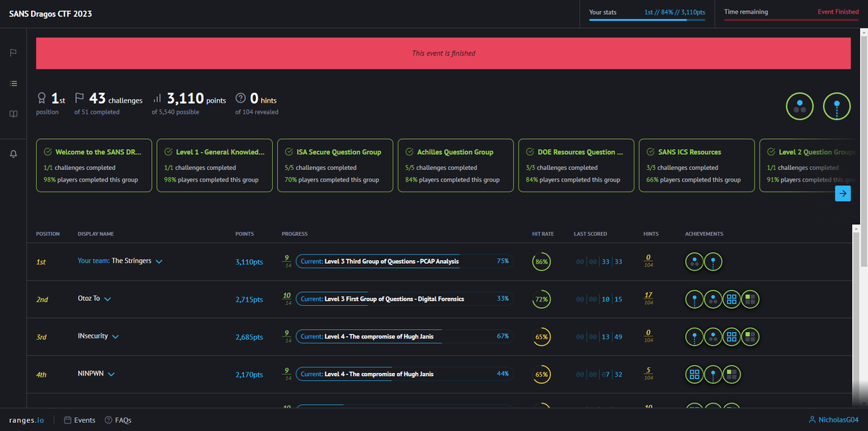868x431 pixels.
Task: Click the 86% hit rate circle
Action: [x=541, y=261]
